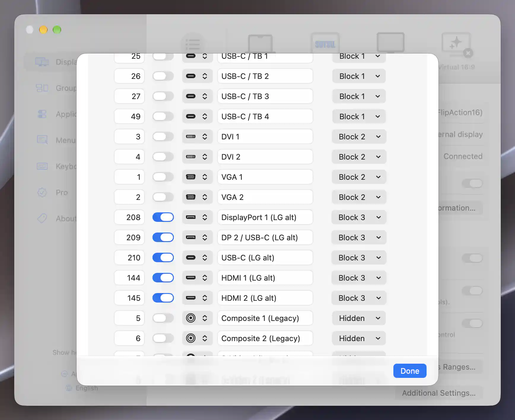The width and height of the screenshot is (515, 420).
Task: Click the About tag icon in sidebar
Action: point(42,218)
